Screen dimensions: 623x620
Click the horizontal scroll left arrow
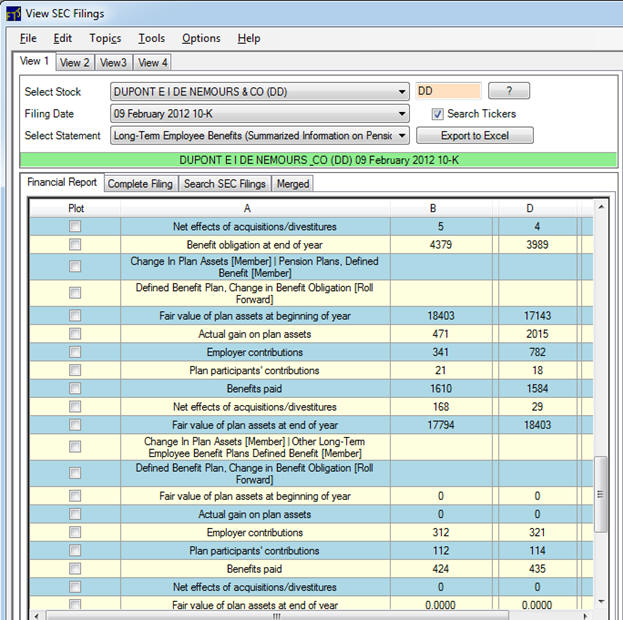37,616
